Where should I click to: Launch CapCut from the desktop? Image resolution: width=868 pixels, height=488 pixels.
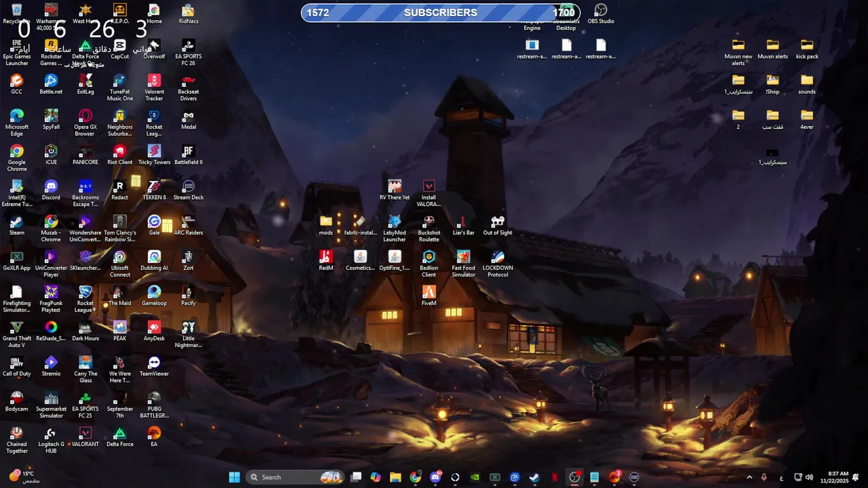coord(120,49)
